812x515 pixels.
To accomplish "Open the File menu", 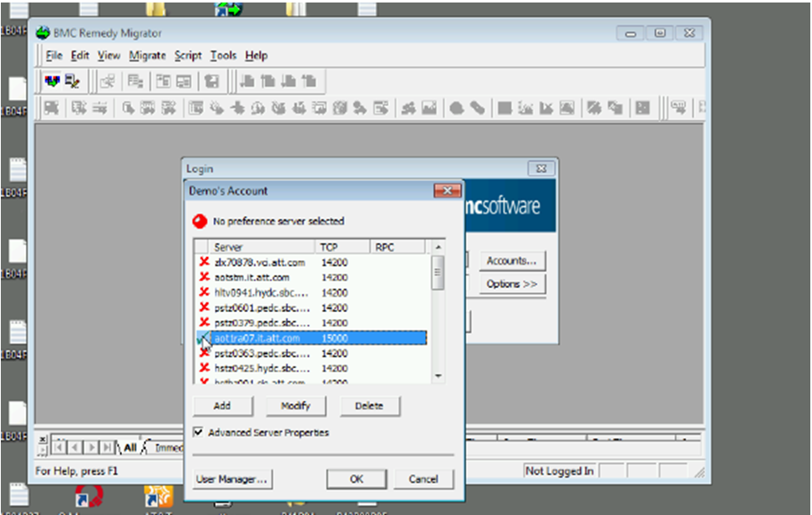I will tap(53, 55).
